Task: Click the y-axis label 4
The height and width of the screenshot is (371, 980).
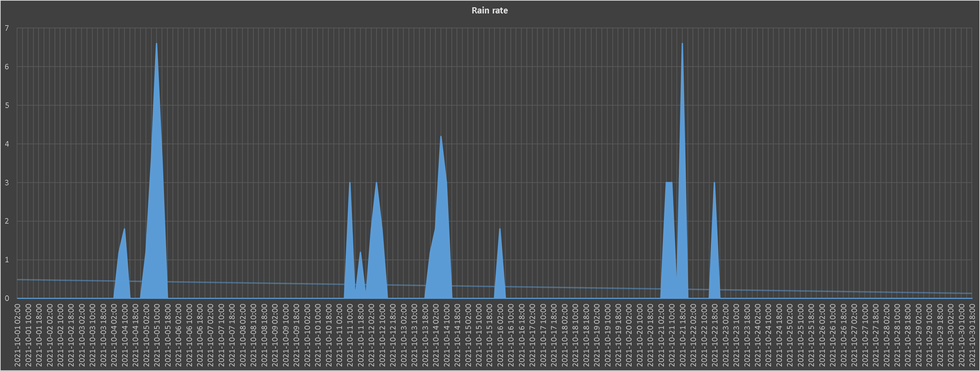Action: [x=6, y=144]
